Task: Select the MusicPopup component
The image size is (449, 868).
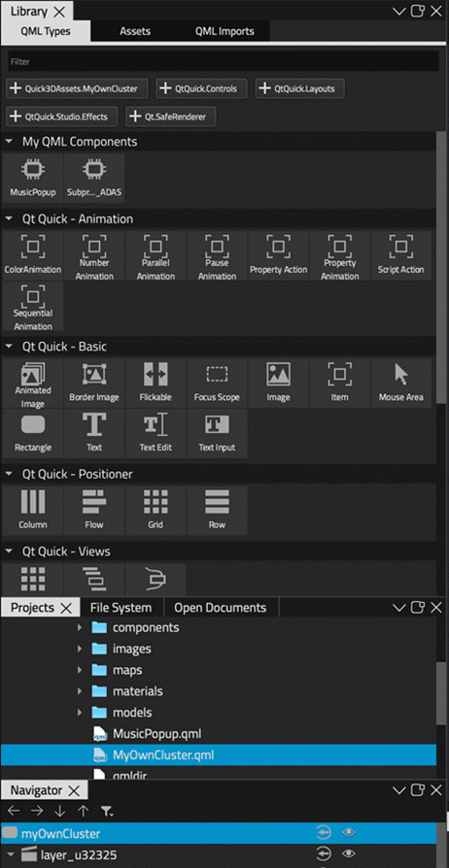Action: coord(33,179)
